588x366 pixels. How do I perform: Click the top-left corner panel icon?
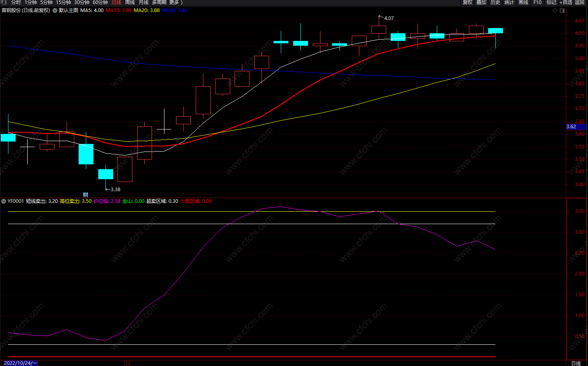point(4,2)
